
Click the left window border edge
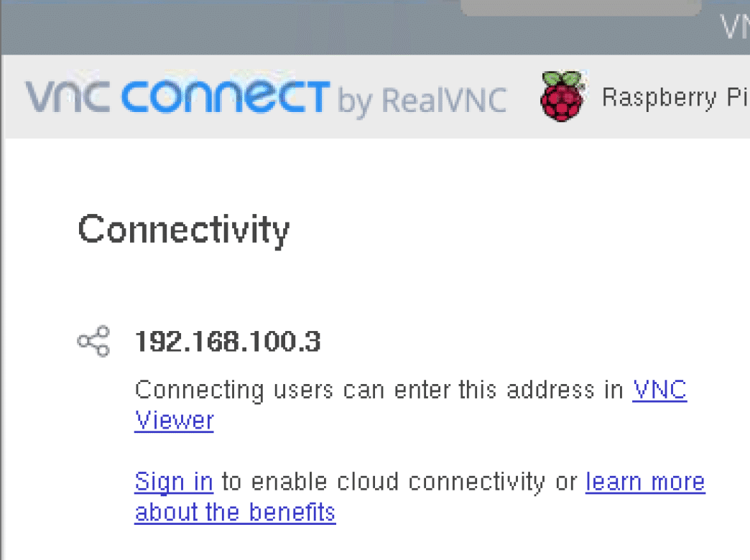(2, 306)
